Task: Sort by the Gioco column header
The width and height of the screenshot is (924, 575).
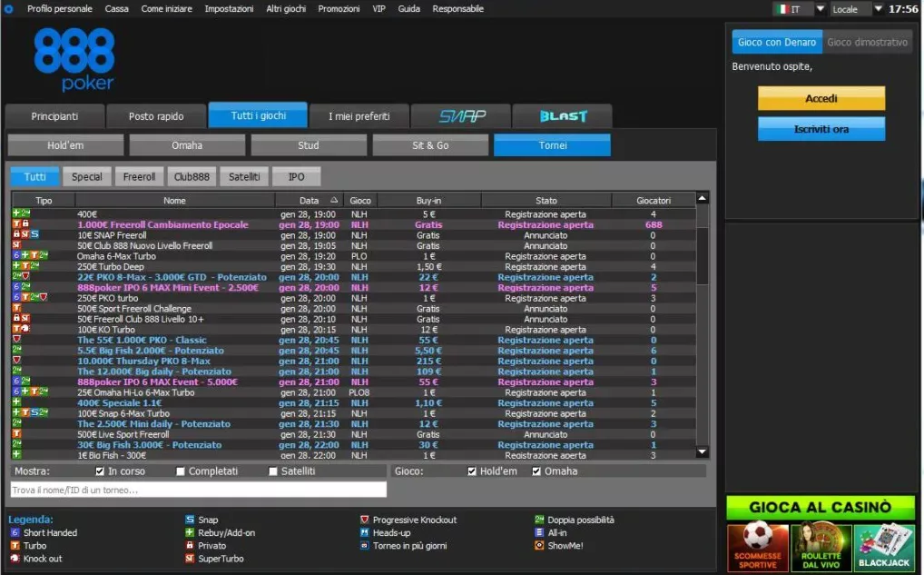Action: (x=360, y=201)
